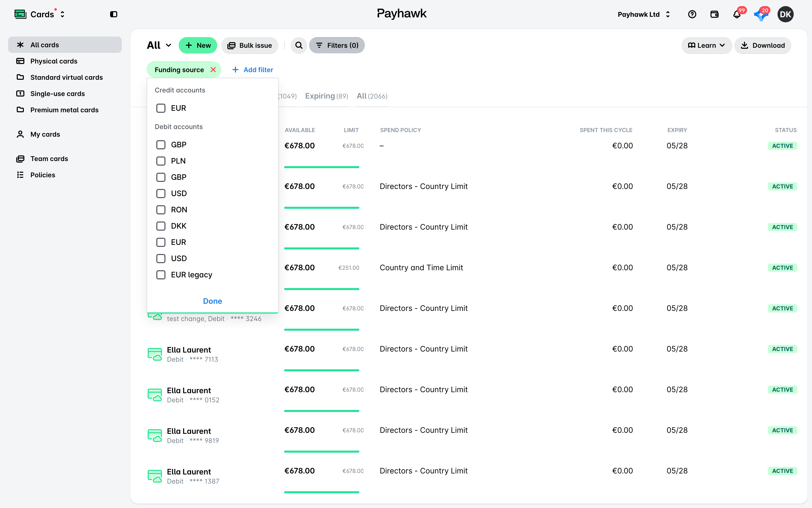Remove the Funding source filter via red X

tap(213, 70)
